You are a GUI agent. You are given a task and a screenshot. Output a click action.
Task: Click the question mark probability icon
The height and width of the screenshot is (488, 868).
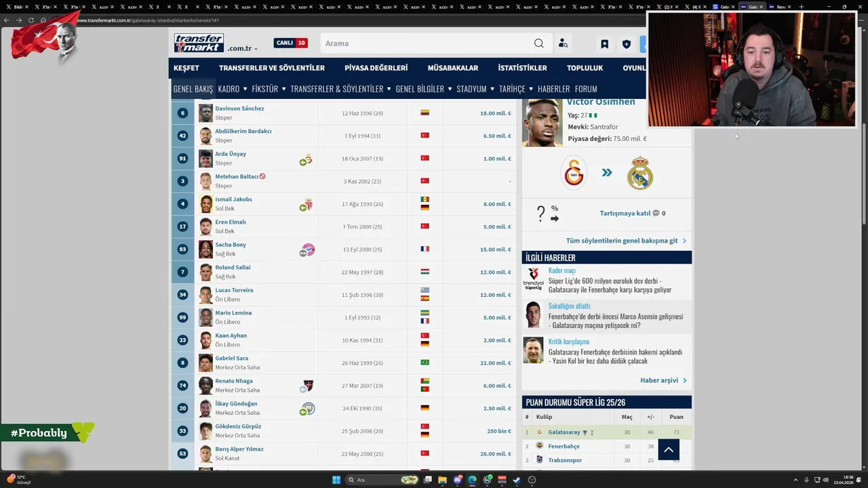click(540, 213)
